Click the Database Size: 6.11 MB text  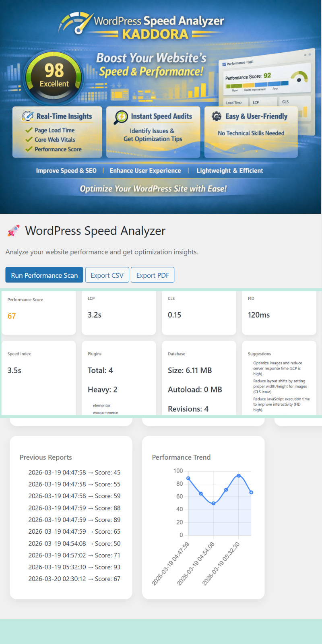190,370
